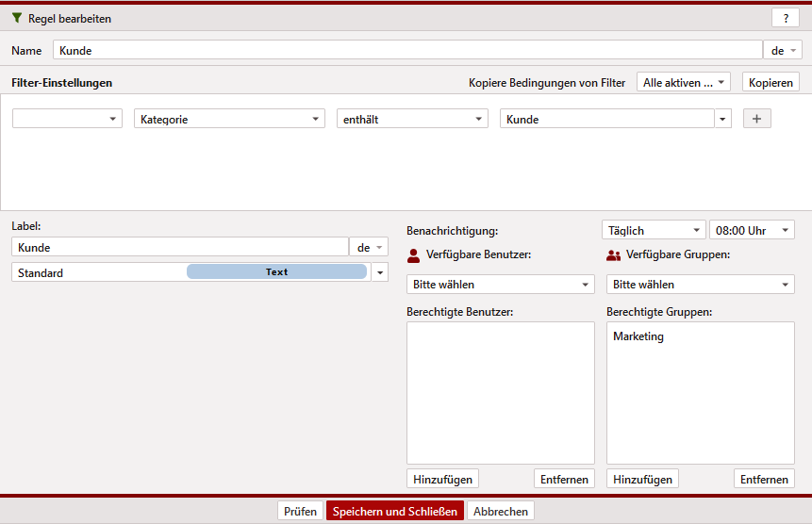Click into the Name input field
The height and width of the screenshot is (524, 812).
coord(406,50)
